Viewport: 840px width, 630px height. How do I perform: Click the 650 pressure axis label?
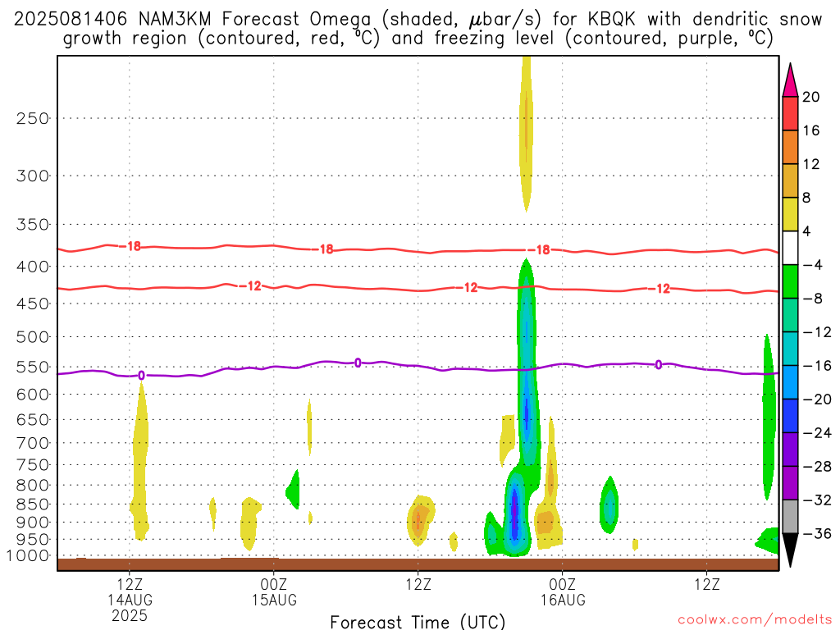33,419
